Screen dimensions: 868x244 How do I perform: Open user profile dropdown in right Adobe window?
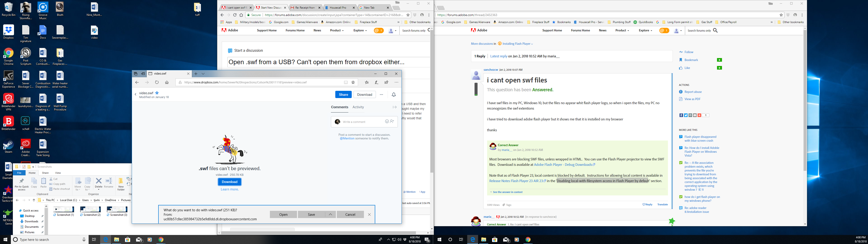(x=678, y=30)
